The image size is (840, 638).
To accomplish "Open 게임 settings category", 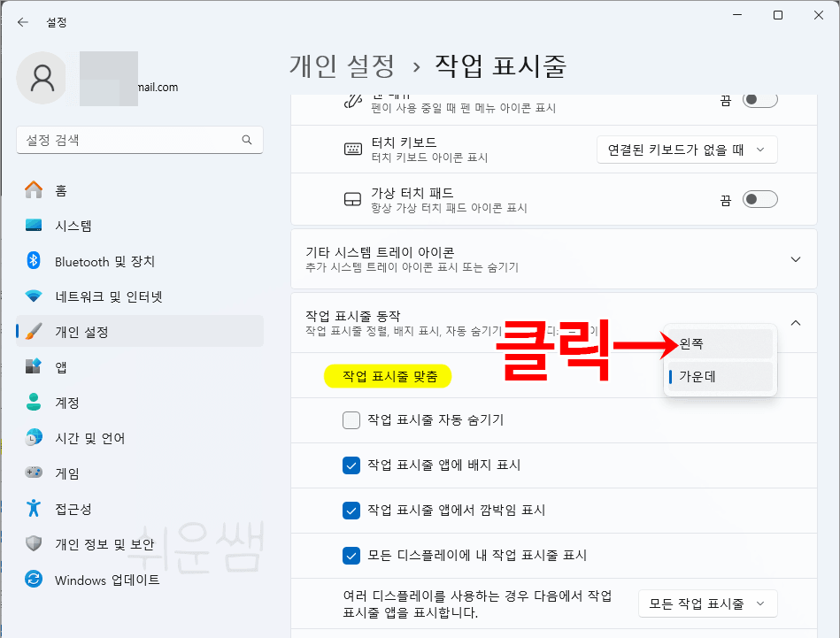I will 140,473.
